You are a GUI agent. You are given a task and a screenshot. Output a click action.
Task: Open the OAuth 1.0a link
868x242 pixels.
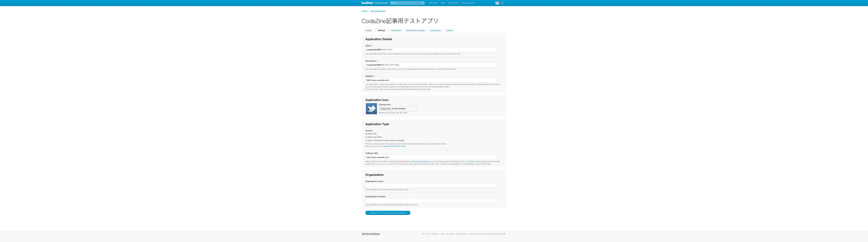(474, 162)
